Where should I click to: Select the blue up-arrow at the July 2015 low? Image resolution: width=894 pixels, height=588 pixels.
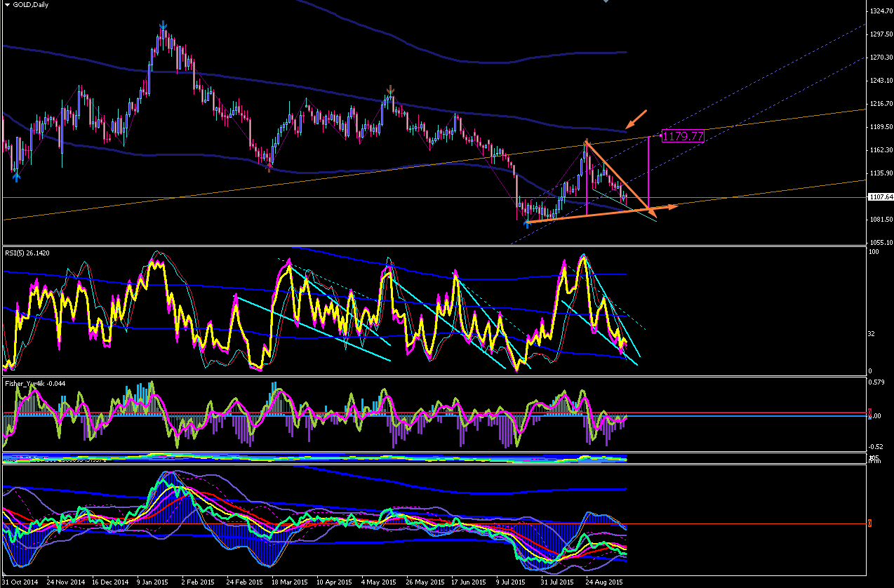526,223
